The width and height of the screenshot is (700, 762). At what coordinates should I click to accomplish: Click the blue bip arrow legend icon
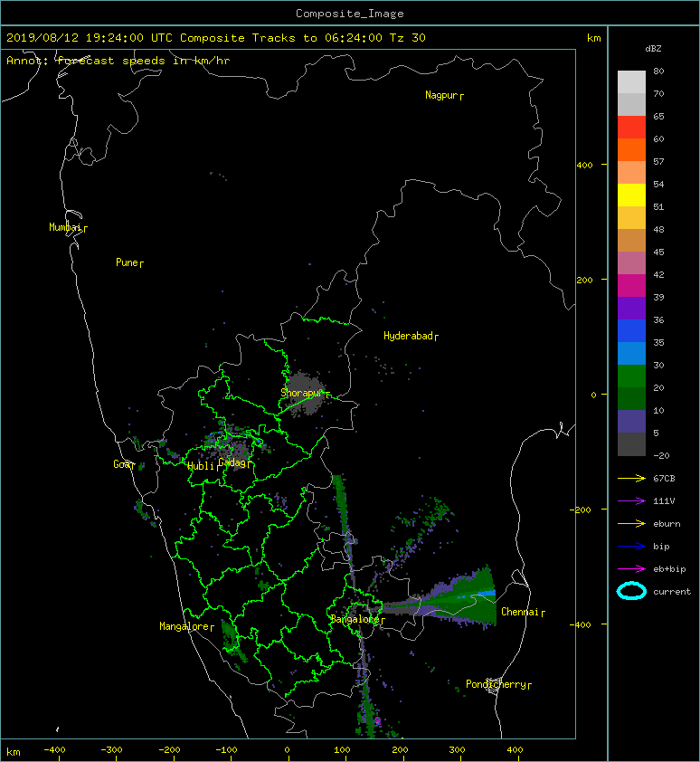(631, 547)
